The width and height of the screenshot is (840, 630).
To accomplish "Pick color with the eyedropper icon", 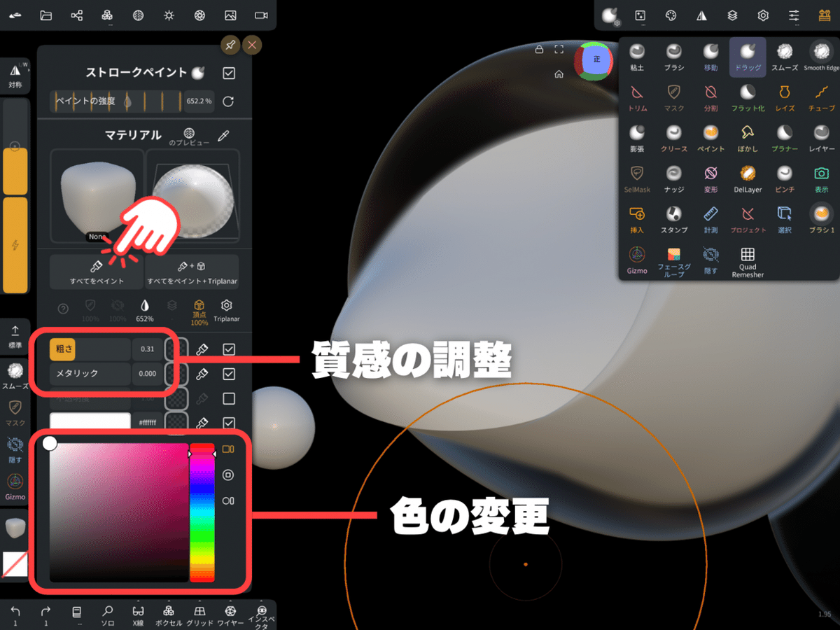I will 224,134.
